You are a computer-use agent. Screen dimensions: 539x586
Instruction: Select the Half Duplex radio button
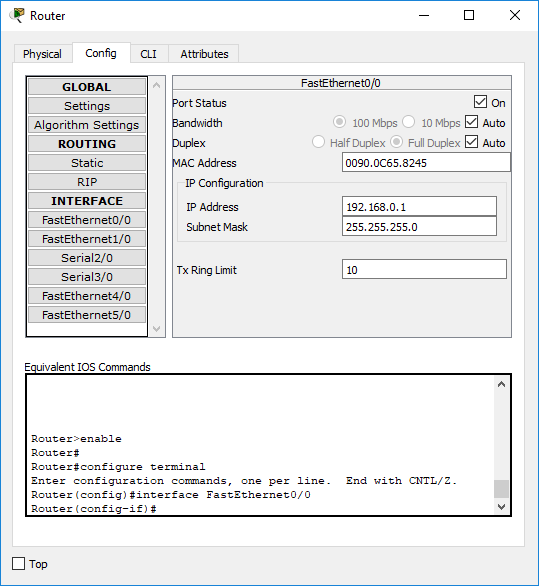[318, 142]
